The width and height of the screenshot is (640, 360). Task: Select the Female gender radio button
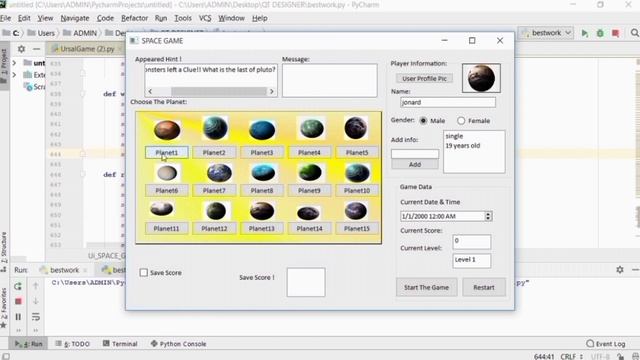pyautogui.click(x=461, y=121)
